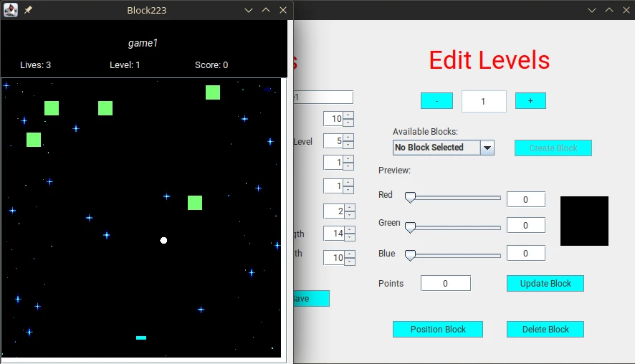
Task: Click the level number field showing 1
Action: pyautogui.click(x=484, y=101)
